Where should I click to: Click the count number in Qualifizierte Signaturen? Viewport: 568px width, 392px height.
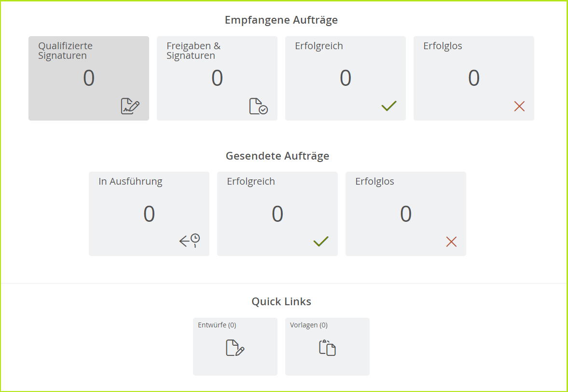coord(89,78)
